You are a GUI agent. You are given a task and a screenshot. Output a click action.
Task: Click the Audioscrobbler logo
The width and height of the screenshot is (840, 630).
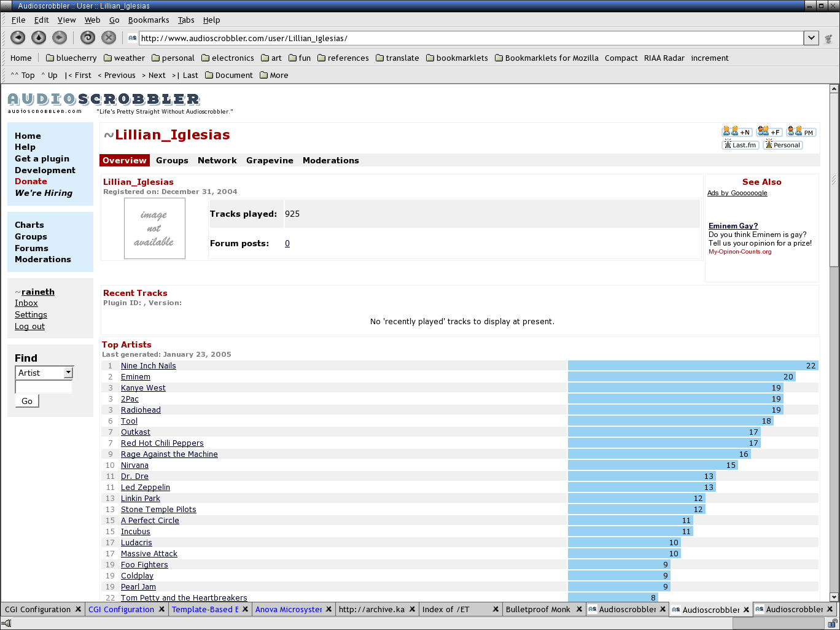[x=104, y=99]
